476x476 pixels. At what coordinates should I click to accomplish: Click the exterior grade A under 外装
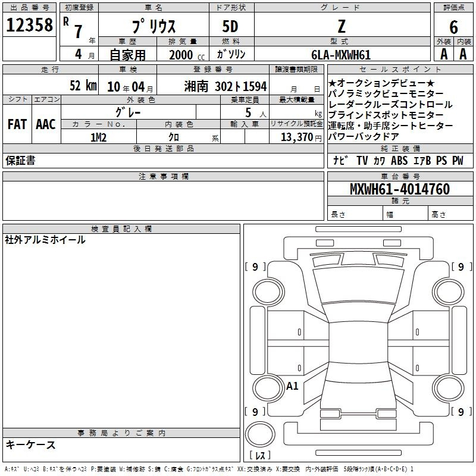[x=443, y=54]
